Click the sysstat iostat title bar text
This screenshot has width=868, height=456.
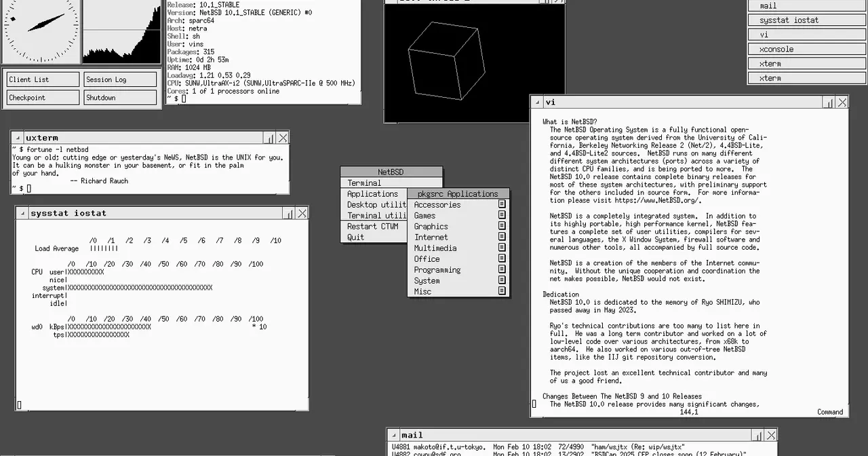click(x=68, y=213)
